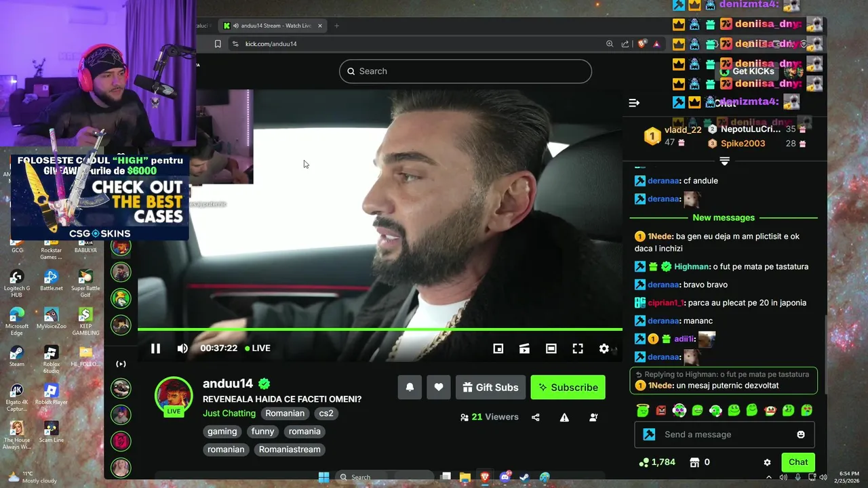The image size is (868, 488).
Task: Open the clip or cast player icon
Action: (x=524, y=348)
